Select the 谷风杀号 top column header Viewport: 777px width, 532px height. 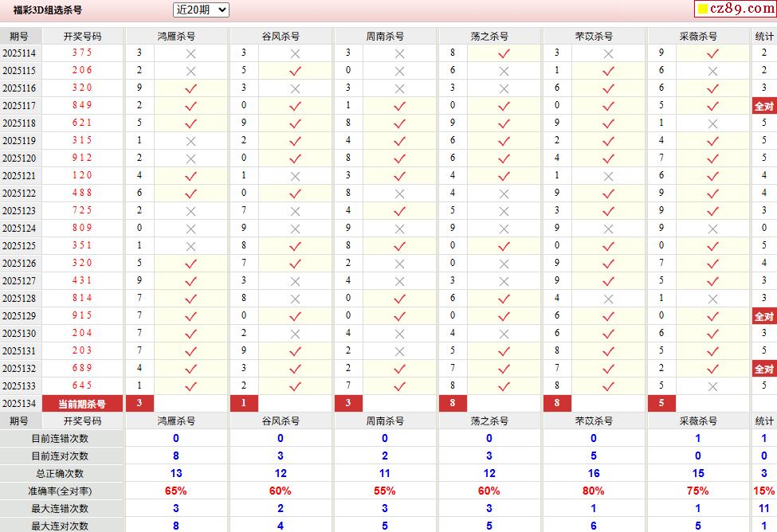pos(281,36)
